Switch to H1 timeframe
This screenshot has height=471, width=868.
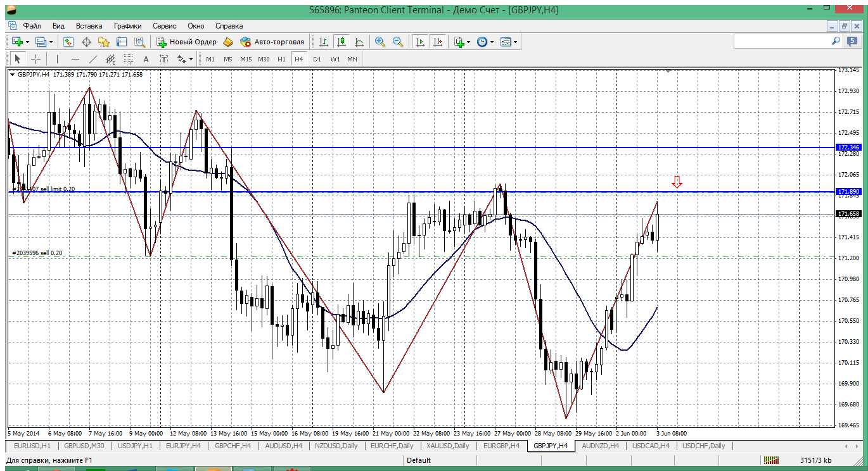pos(281,59)
